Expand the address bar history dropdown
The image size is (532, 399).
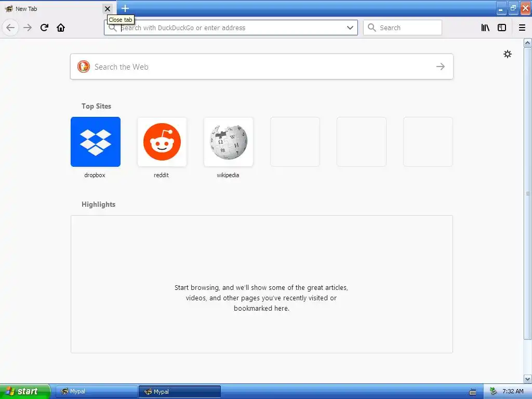[350, 28]
